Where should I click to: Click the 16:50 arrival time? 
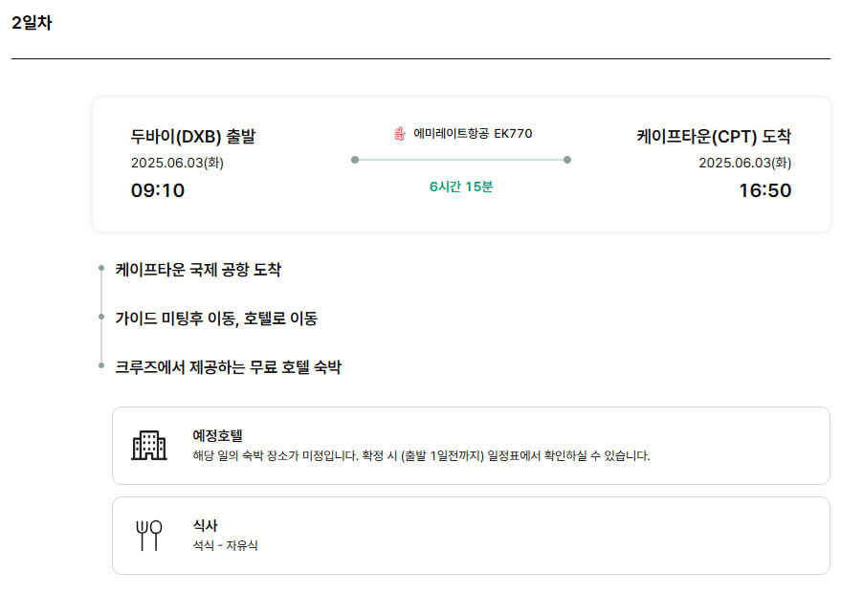point(765,190)
